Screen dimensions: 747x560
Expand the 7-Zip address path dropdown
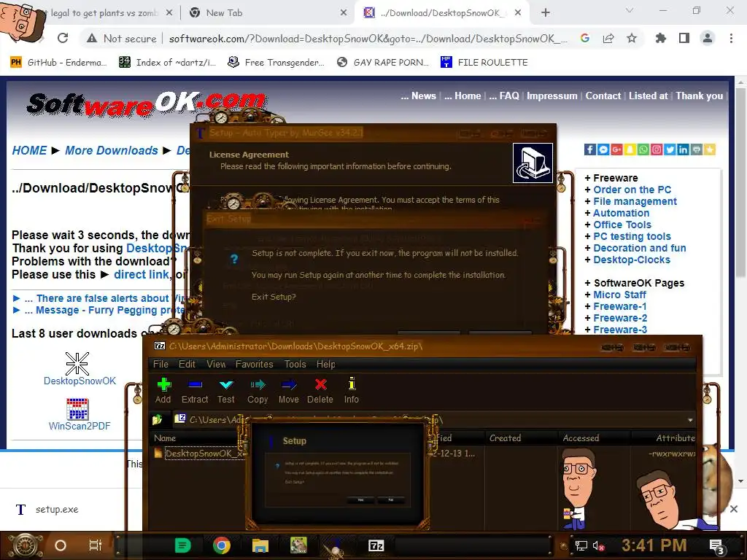[x=690, y=420]
